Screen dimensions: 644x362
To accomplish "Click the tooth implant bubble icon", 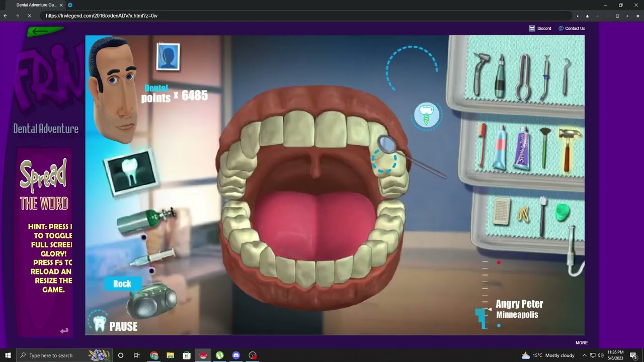I will click(426, 116).
